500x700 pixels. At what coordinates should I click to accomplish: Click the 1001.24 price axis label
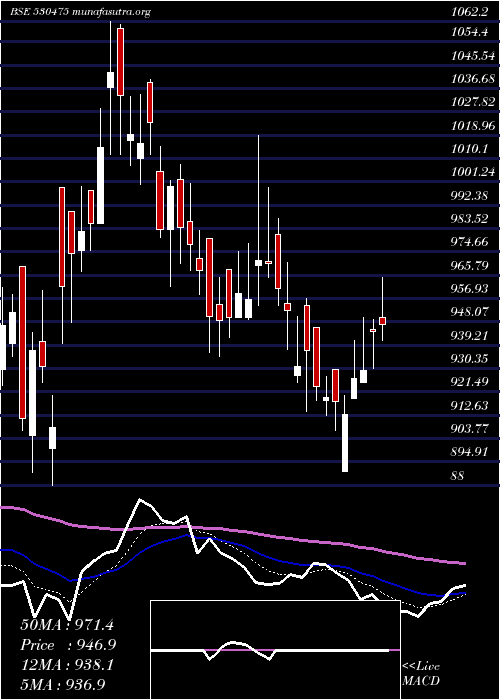coord(473,172)
